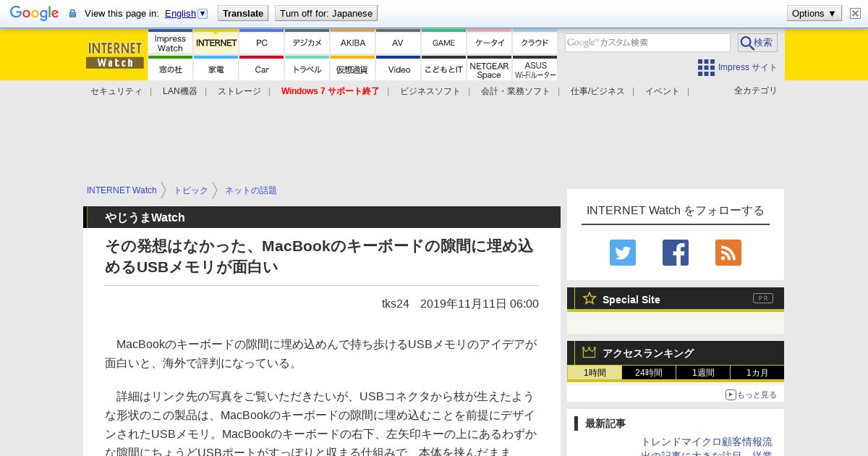Select the INTERNET site tab
The image size is (868, 456).
(x=216, y=42)
